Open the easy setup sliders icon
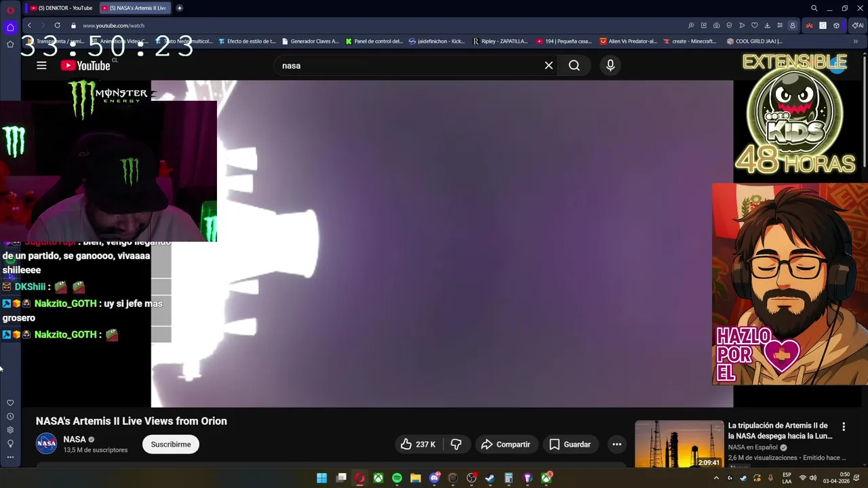This screenshot has width=868, height=488. 779,26
